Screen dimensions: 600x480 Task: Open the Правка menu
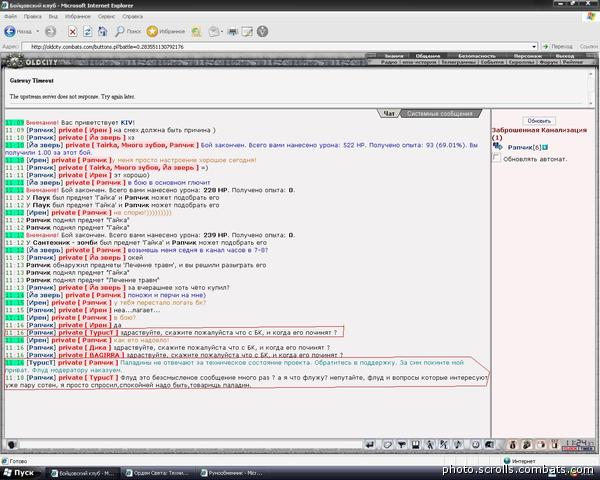33,16
